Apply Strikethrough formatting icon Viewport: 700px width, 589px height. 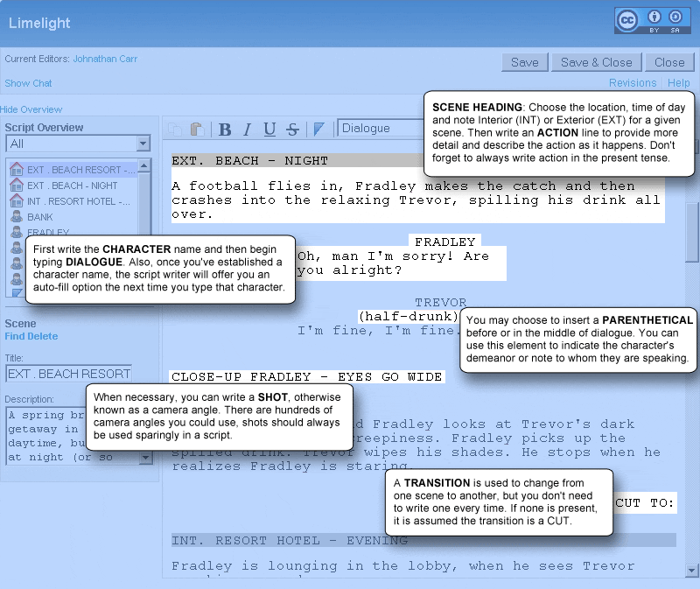tap(292, 130)
